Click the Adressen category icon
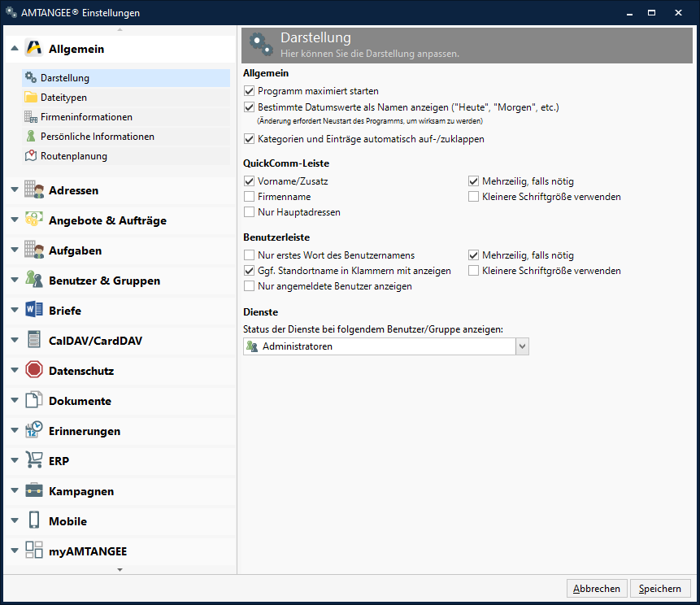The width and height of the screenshot is (700, 605). tap(34, 189)
